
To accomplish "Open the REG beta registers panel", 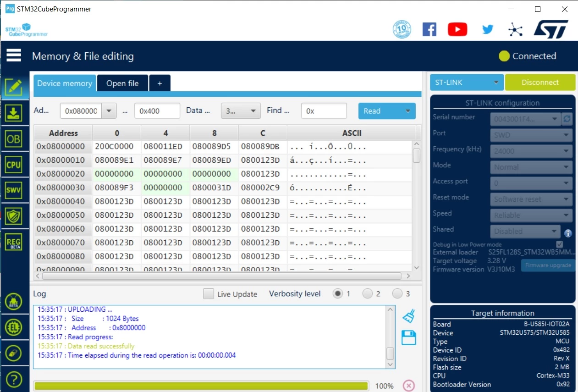I will click(14, 242).
